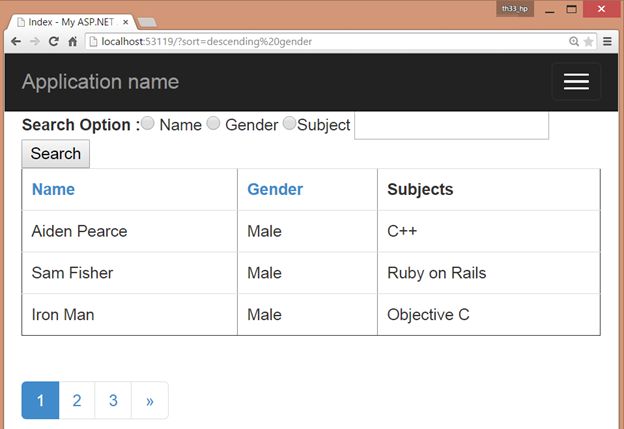Click the zoom magnifier icon in address bar
Viewport: 624px width, 429px height.
[x=574, y=41]
